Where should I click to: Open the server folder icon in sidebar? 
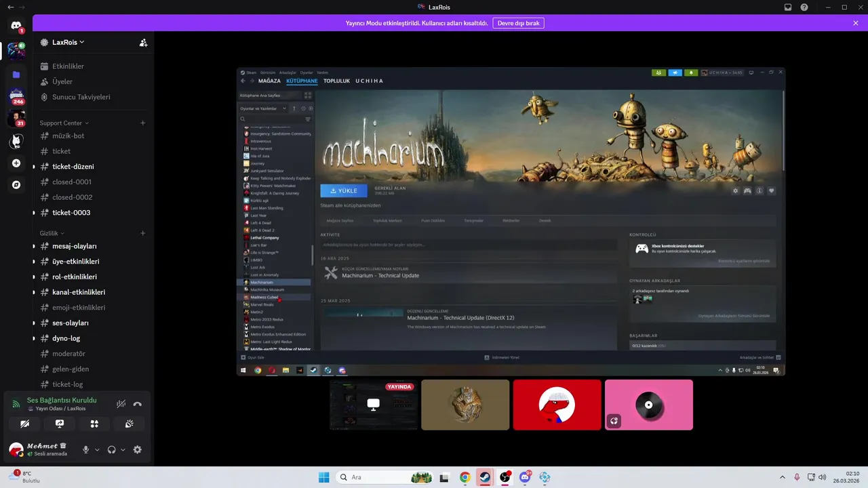[x=16, y=75]
